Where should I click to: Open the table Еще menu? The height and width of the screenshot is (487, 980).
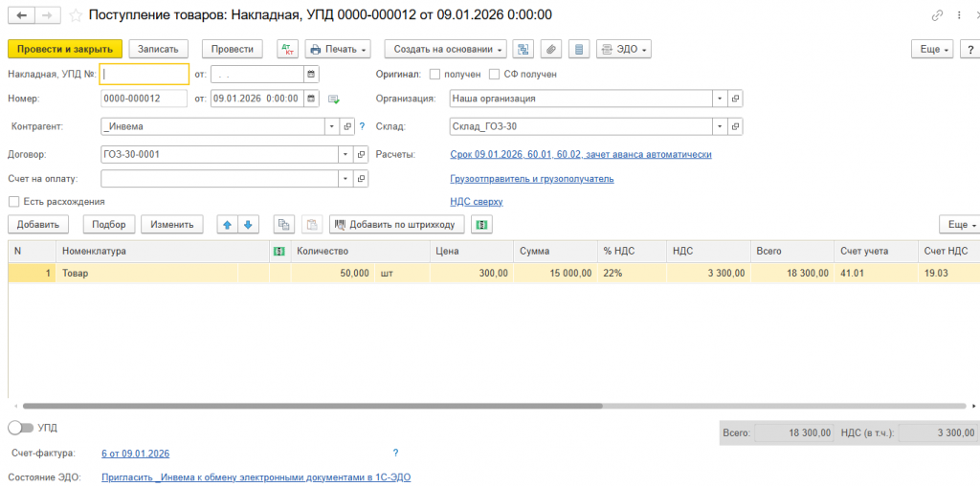[959, 225]
